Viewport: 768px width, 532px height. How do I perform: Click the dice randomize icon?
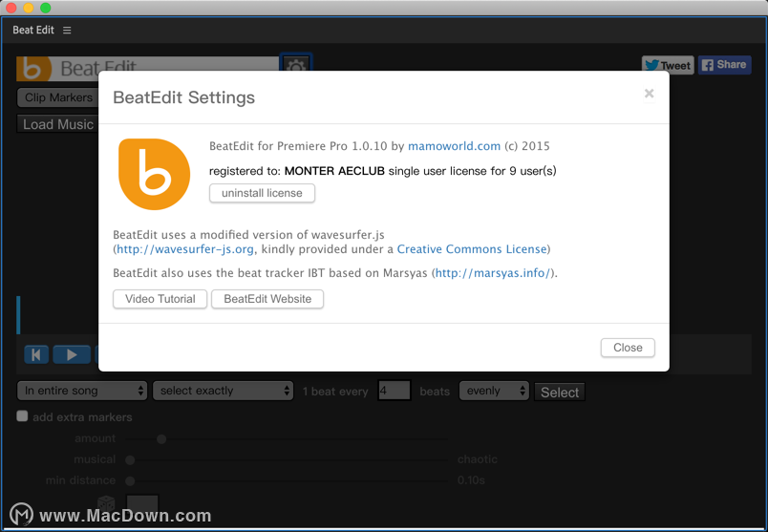106,503
